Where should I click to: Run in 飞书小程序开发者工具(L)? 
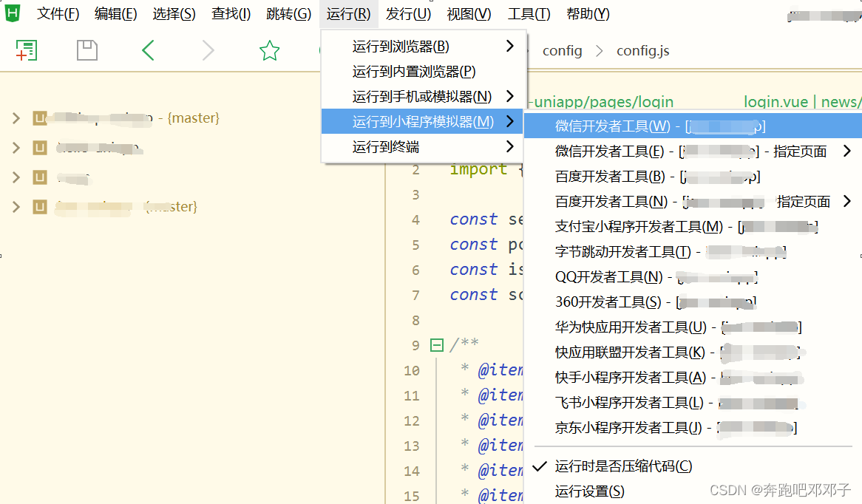tap(693, 403)
